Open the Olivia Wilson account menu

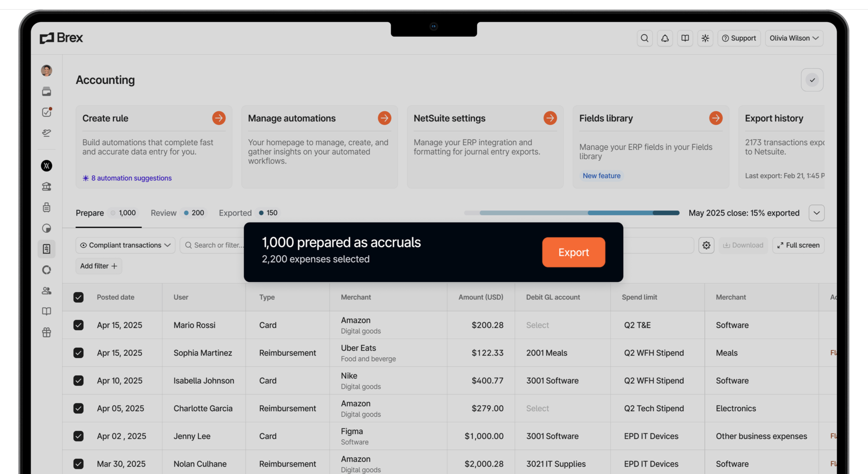tap(794, 38)
